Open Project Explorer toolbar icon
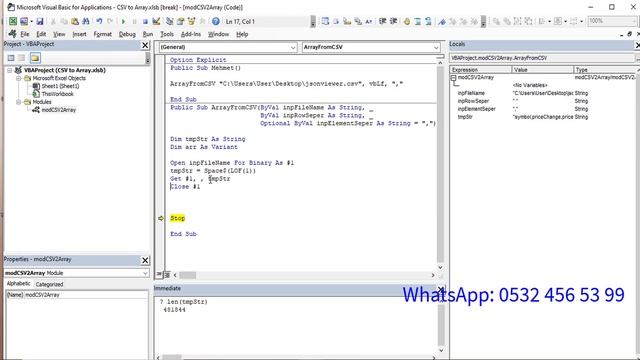This screenshot has width=640, height=360. pyautogui.click(x=169, y=21)
